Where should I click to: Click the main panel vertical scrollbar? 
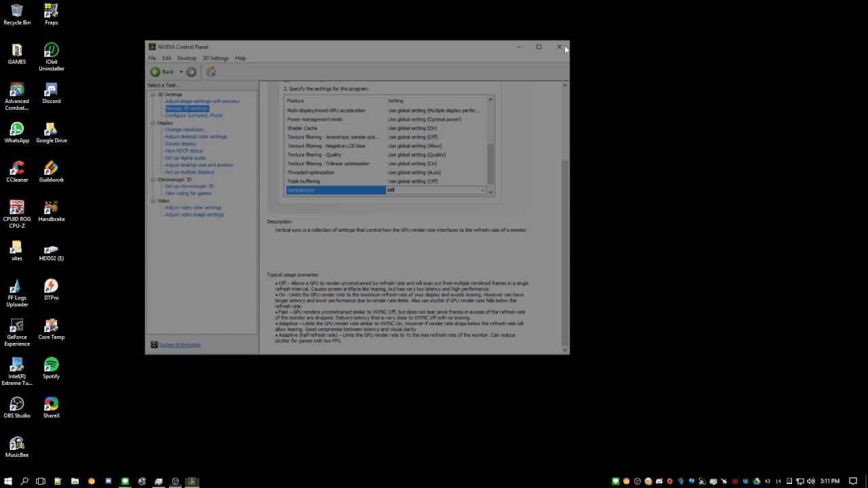tap(565, 251)
